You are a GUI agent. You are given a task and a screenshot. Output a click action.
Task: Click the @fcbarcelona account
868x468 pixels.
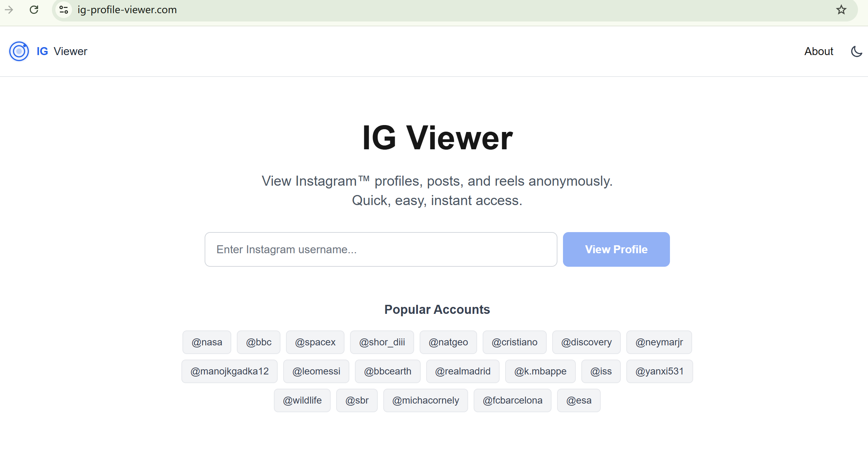click(x=512, y=400)
